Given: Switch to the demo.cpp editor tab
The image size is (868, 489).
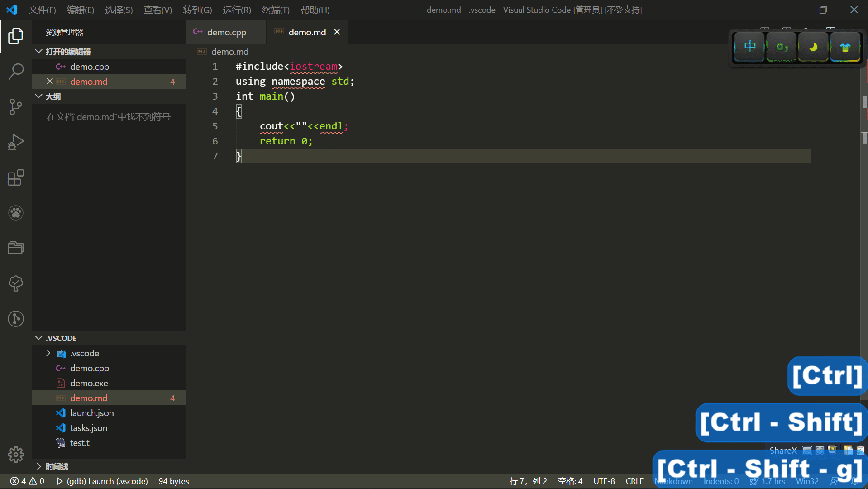Looking at the screenshot, I should coord(225,32).
